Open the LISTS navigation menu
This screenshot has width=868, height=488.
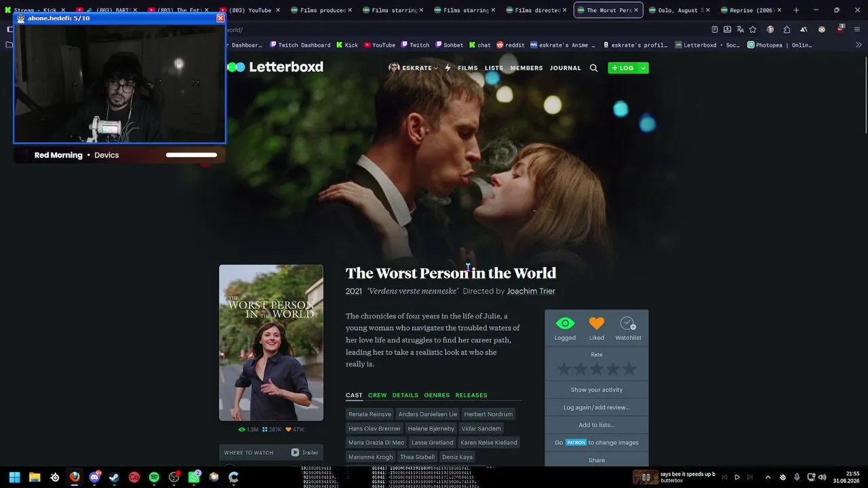coord(494,68)
